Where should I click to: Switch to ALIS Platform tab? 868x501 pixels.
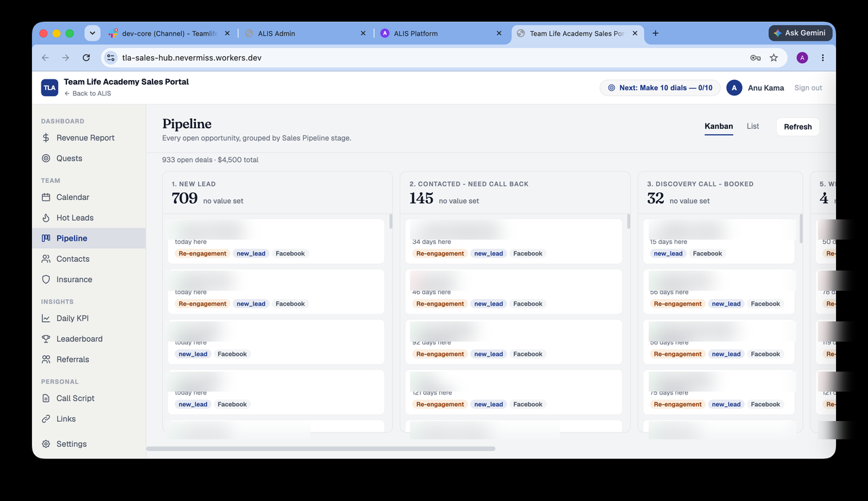pos(440,33)
